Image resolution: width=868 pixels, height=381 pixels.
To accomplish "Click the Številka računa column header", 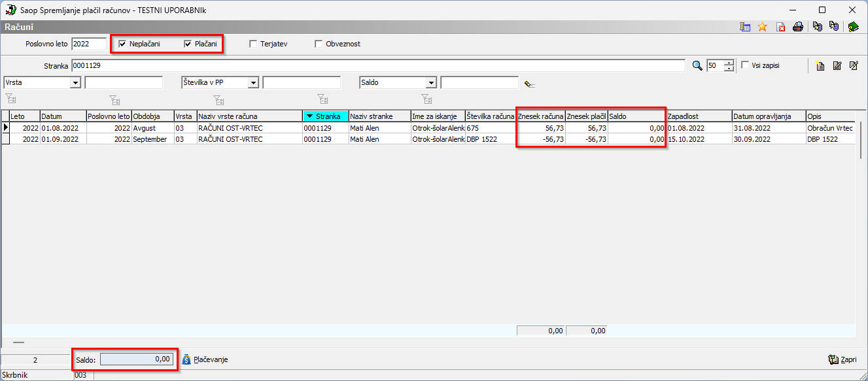I will pyautogui.click(x=491, y=116).
